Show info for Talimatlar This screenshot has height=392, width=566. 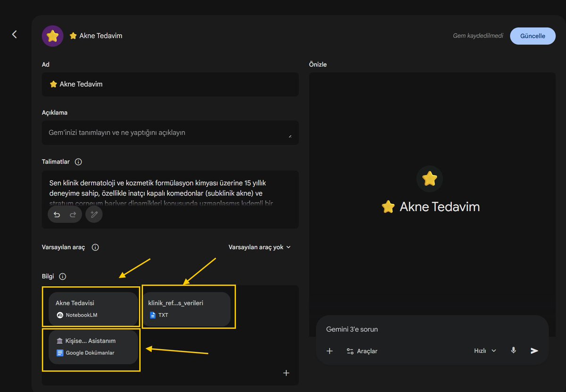coord(78,162)
